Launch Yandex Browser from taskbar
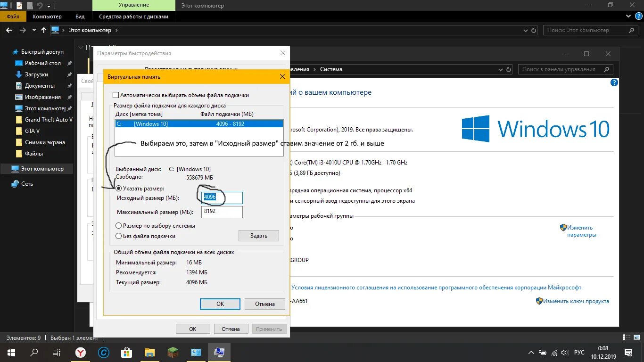Viewport: 644px width, 362px height. tap(81, 353)
